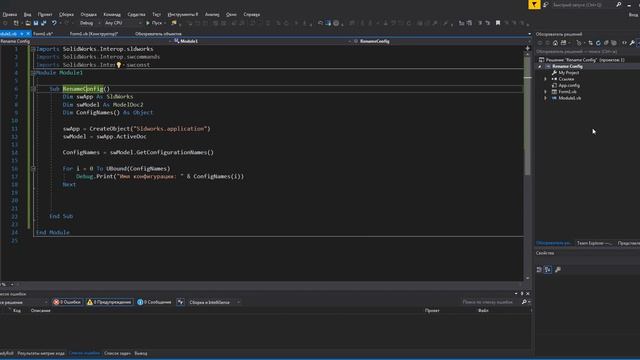Screen dimensions: 640x360
Task: Open the Вывод tab at bottom
Action: point(141,353)
